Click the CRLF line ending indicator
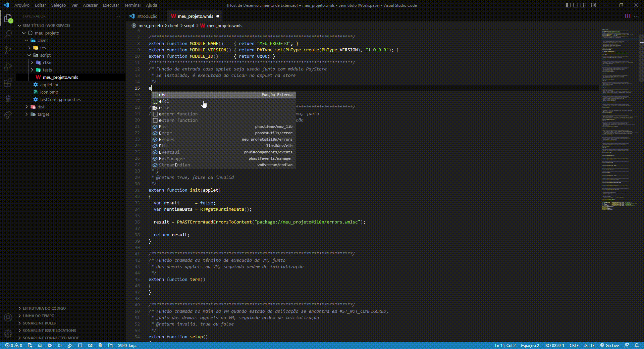The image size is (644, 349). pos(574,346)
